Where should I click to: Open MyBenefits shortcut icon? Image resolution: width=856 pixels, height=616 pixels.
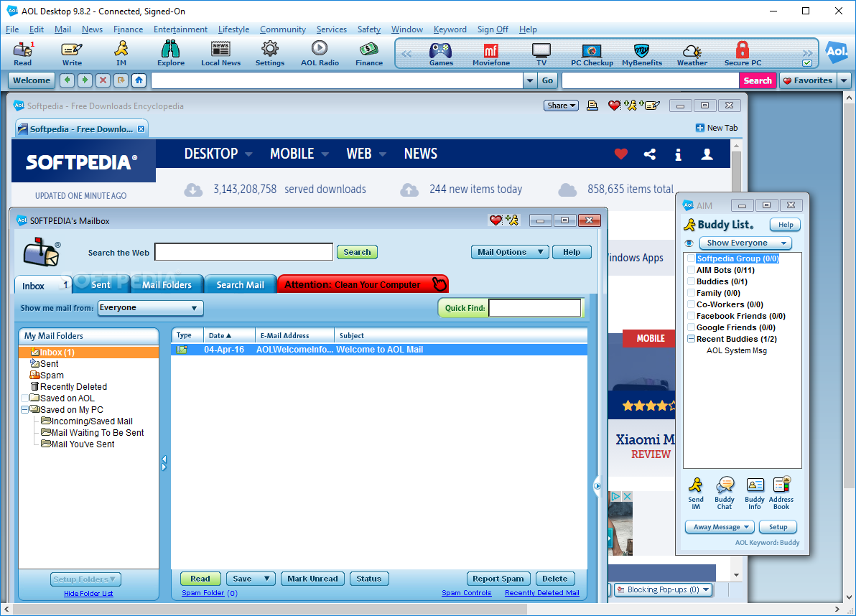tap(642, 53)
